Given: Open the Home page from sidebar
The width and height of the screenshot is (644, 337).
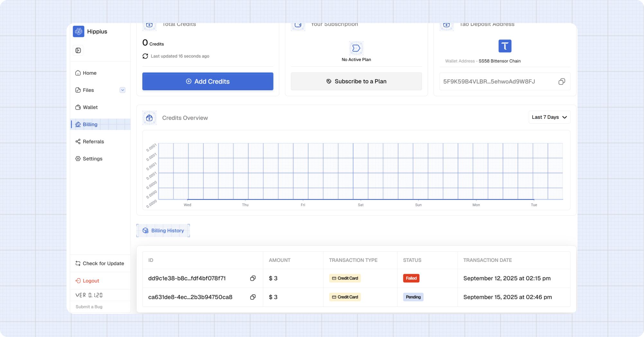Looking at the screenshot, I should coord(89,73).
